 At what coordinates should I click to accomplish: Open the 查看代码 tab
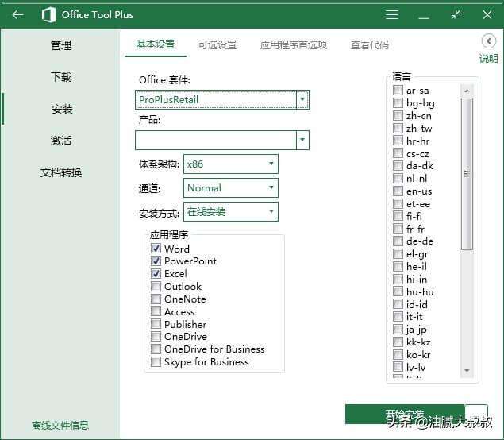click(370, 45)
